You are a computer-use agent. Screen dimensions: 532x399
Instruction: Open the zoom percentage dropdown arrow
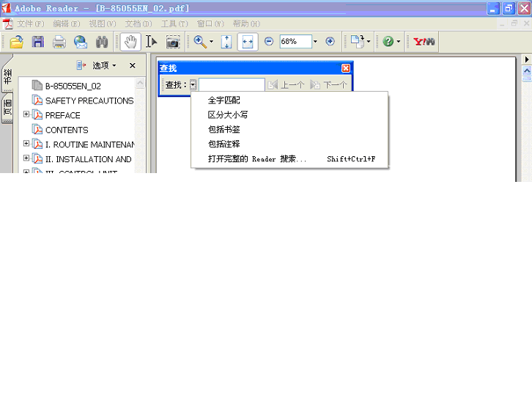(x=315, y=42)
